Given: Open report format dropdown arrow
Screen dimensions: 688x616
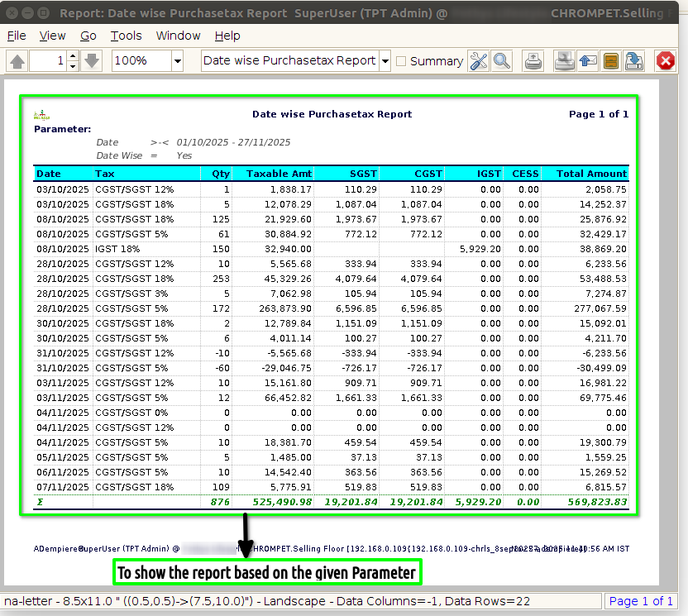Looking at the screenshot, I should pos(385,60).
